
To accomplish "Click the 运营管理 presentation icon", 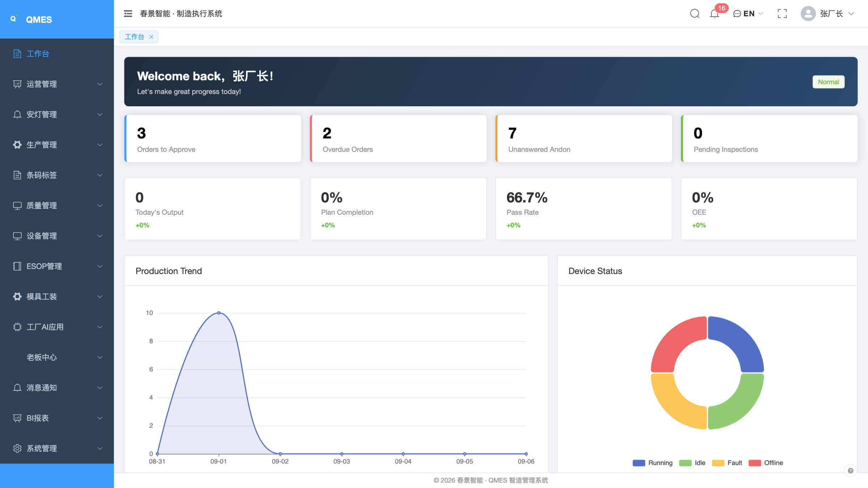I will [x=17, y=84].
